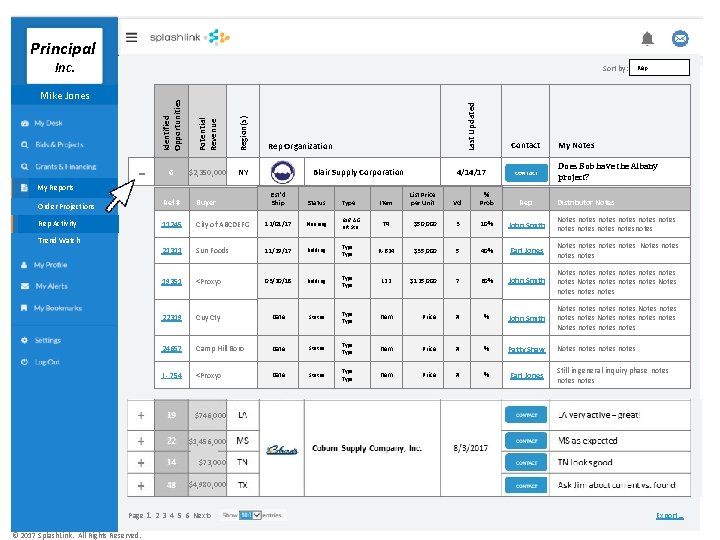Click the splashlink logo
The width and height of the screenshot is (720, 540).
tap(190, 37)
